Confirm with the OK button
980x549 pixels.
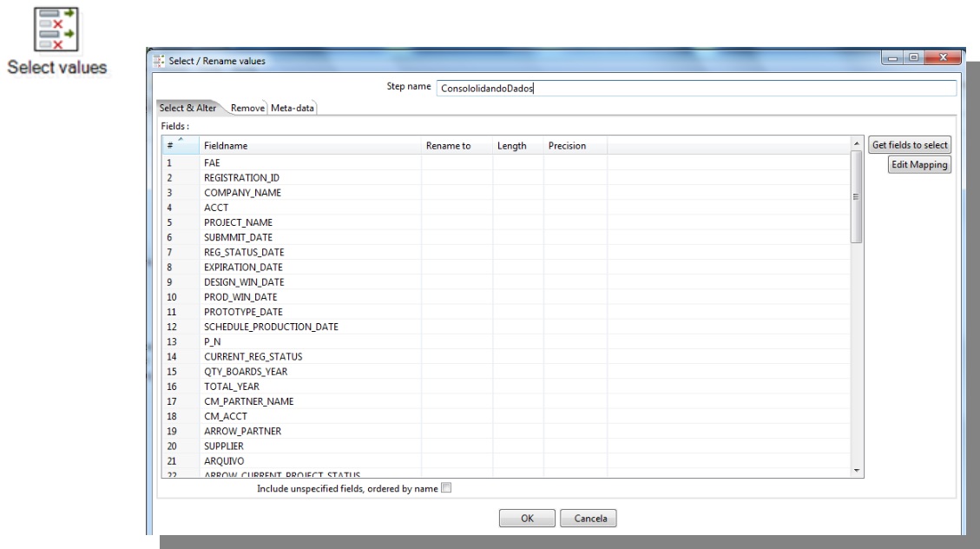point(526,519)
